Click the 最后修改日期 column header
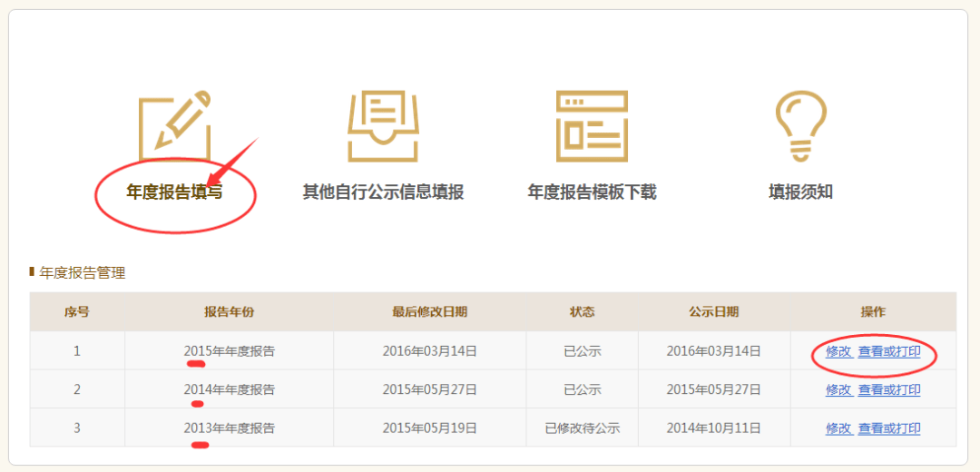 tap(429, 312)
